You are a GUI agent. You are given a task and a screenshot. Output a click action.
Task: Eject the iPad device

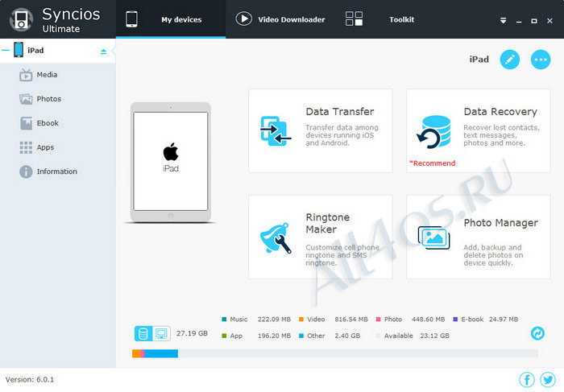[x=104, y=52]
